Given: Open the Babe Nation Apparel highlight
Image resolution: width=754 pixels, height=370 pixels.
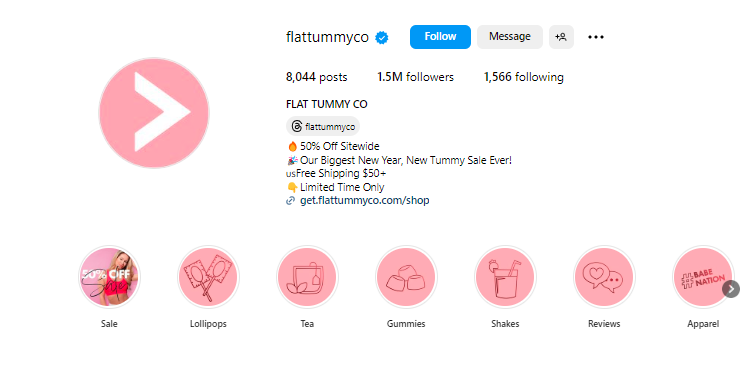Looking at the screenshot, I should point(703,277).
